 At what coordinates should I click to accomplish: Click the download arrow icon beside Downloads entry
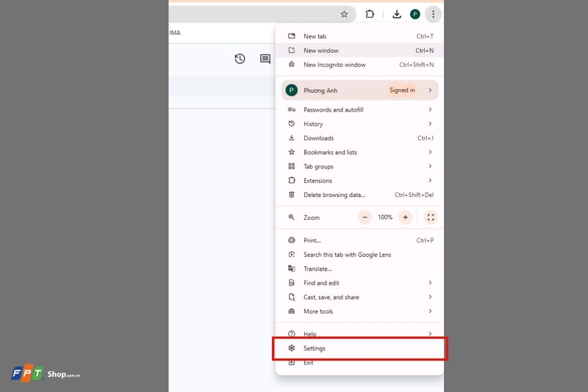[291, 138]
